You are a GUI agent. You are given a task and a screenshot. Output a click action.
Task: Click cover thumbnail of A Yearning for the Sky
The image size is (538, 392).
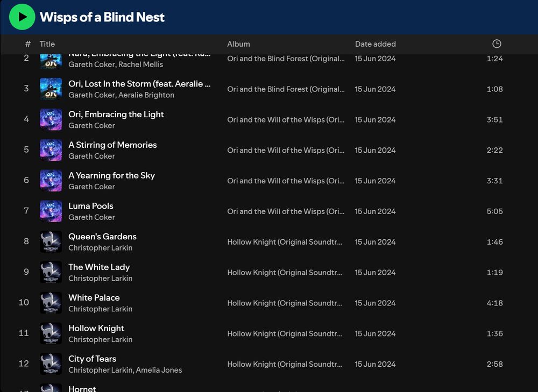coord(51,180)
